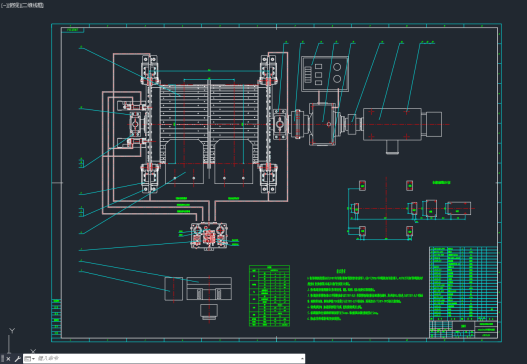Grab the command line grip handle

click(x=2, y=359)
